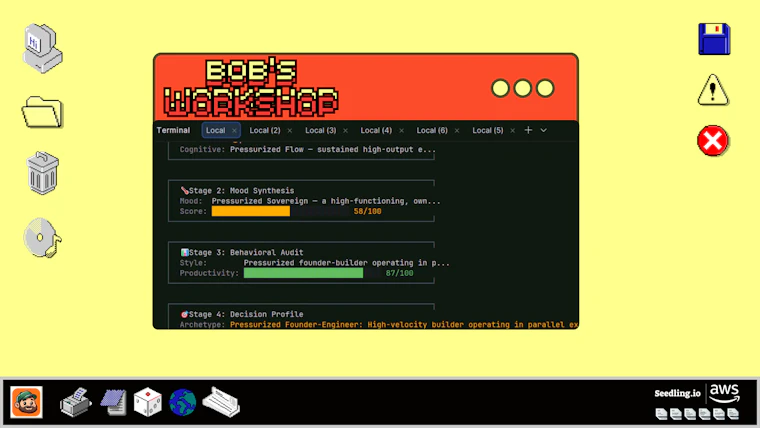Image resolution: width=760 pixels, height=428 pixels.
Task: Click the 58/100 score value
Action: coord(367,211)
